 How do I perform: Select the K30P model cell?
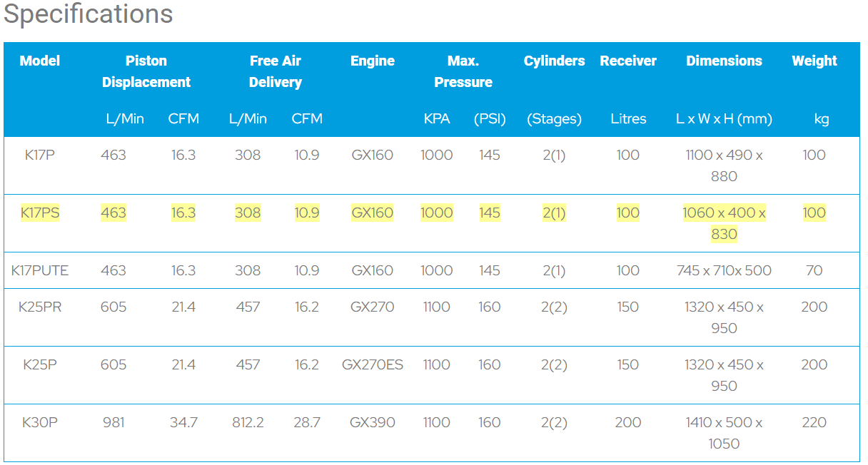[x=40, y=422]
